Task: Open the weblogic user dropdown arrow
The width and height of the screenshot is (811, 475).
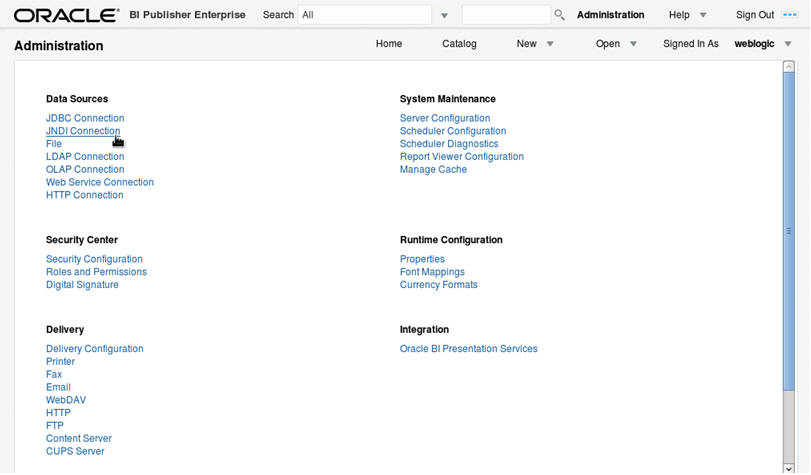Action: point(788,44)
